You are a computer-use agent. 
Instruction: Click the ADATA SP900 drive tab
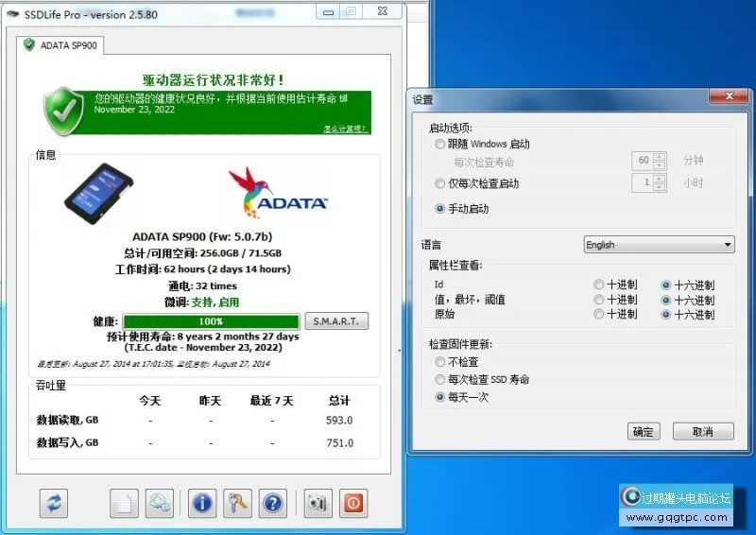click(61, 45)
